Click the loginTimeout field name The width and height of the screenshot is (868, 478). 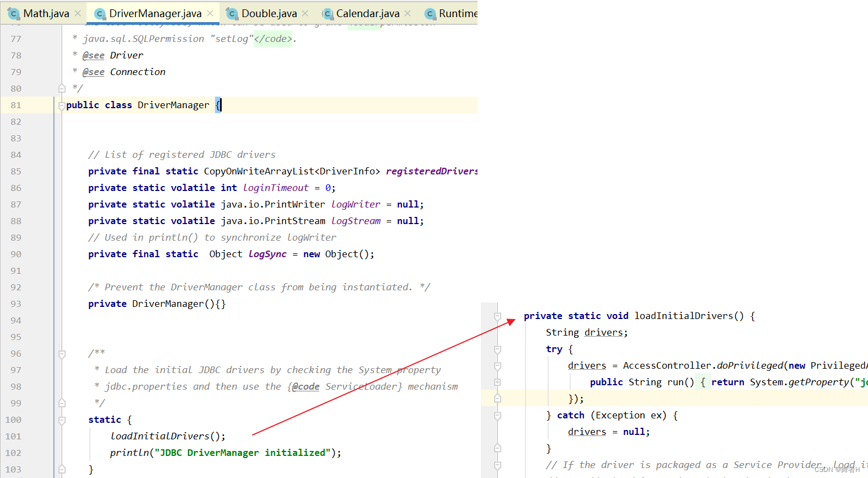(x=276, y=188)
